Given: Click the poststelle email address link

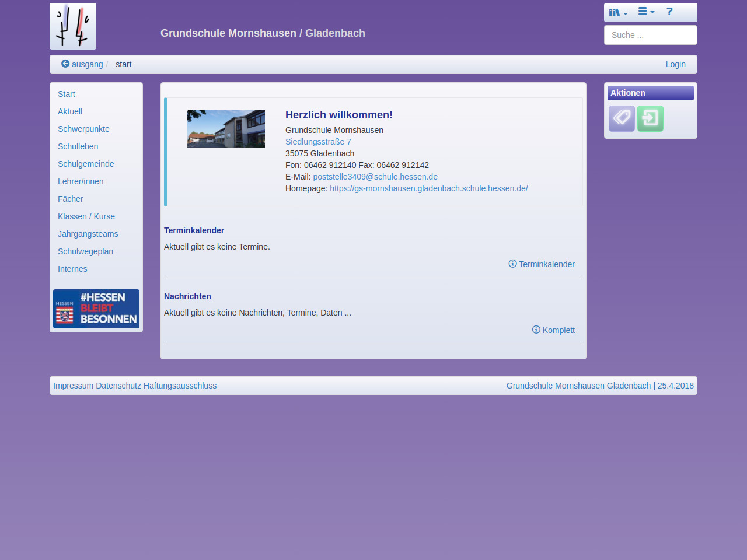Looking at the screenshot, I should pos(375,177).
